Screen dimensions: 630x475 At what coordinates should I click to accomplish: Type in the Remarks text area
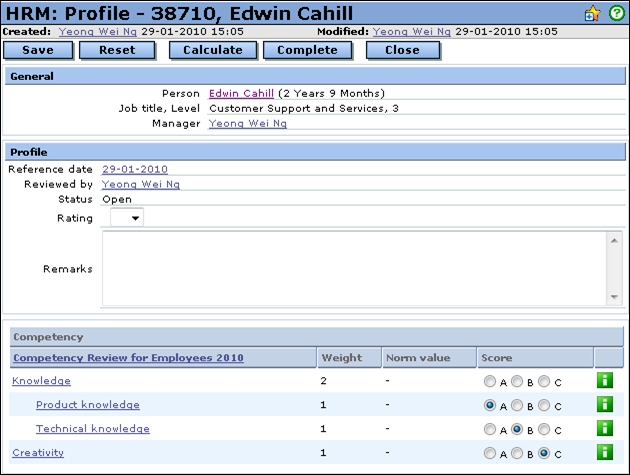coord(355,268)
